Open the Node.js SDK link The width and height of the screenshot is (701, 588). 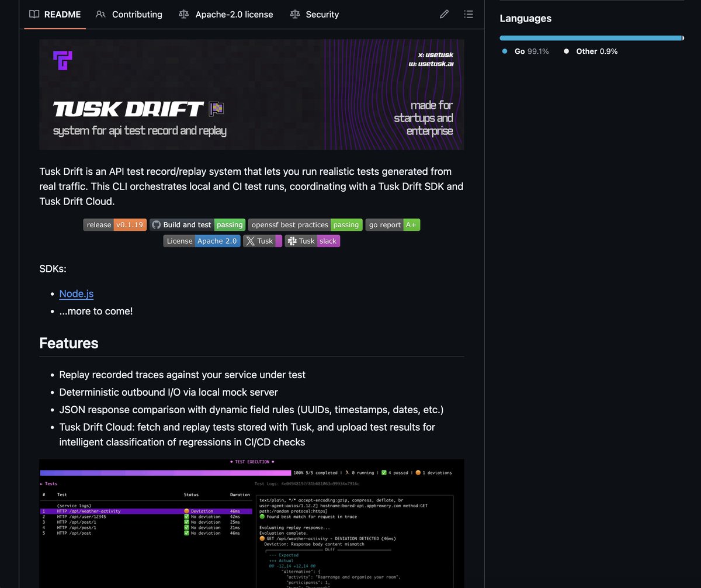[x=77, y=294]
